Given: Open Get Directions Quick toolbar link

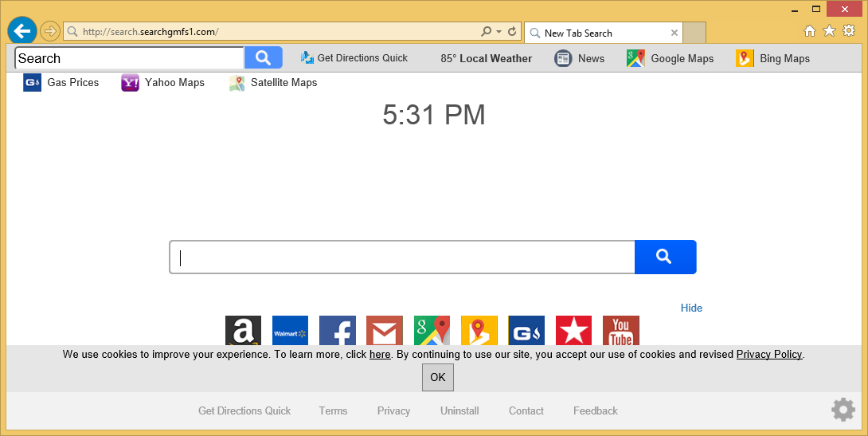Looking at the screenshot, I should pyautogui.click(x=354, y=57).
